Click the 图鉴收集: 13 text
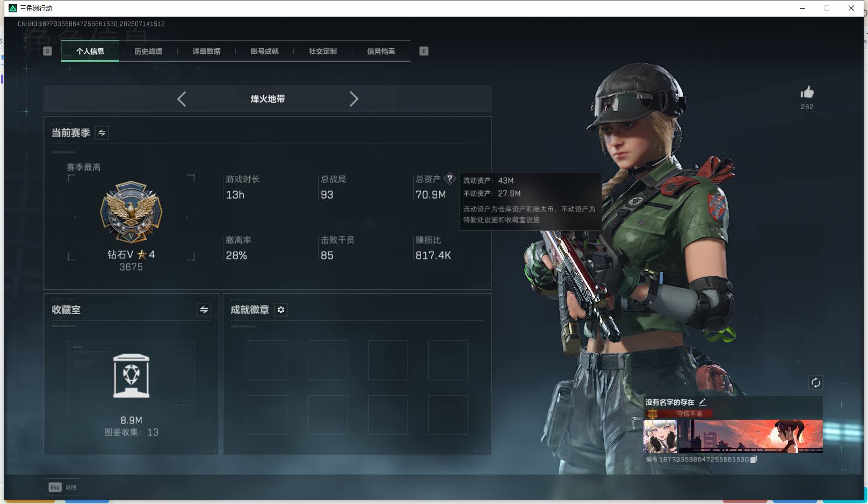This screenshot has height=504, width=868. 131,432
